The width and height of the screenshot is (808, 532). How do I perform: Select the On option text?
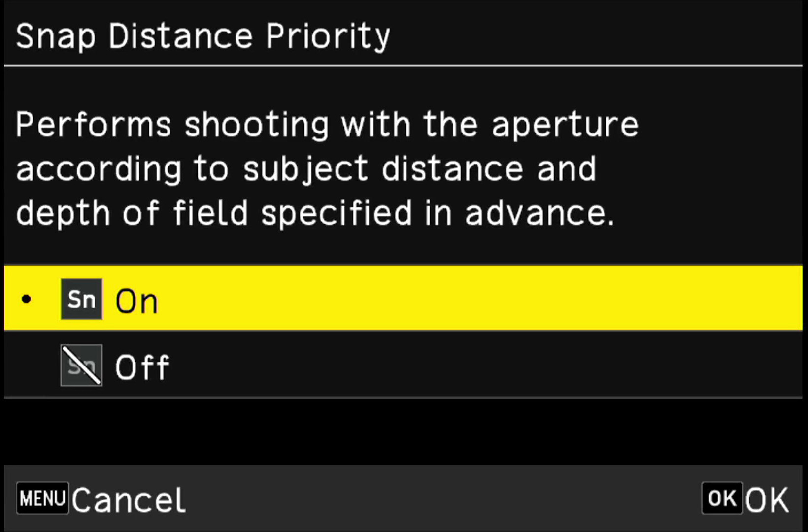(136, 301)
